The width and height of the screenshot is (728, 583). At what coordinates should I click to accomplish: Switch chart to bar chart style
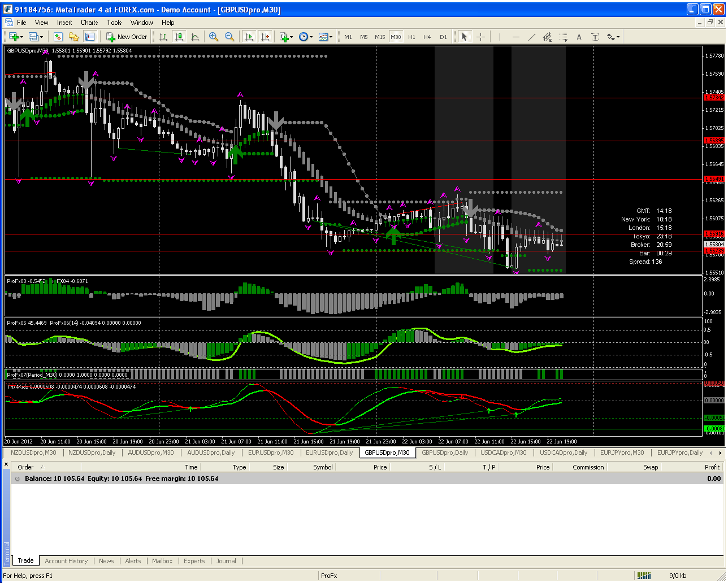point(163,37)
